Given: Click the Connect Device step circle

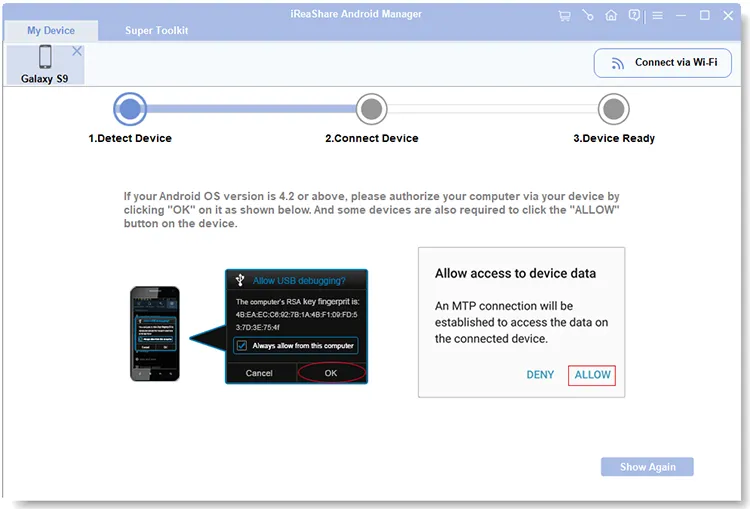Looking at the screenshot, I should coord(372,109).
